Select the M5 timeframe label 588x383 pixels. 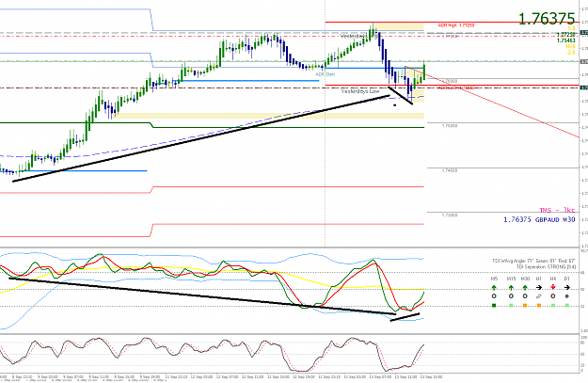click(x=494, y=279)
